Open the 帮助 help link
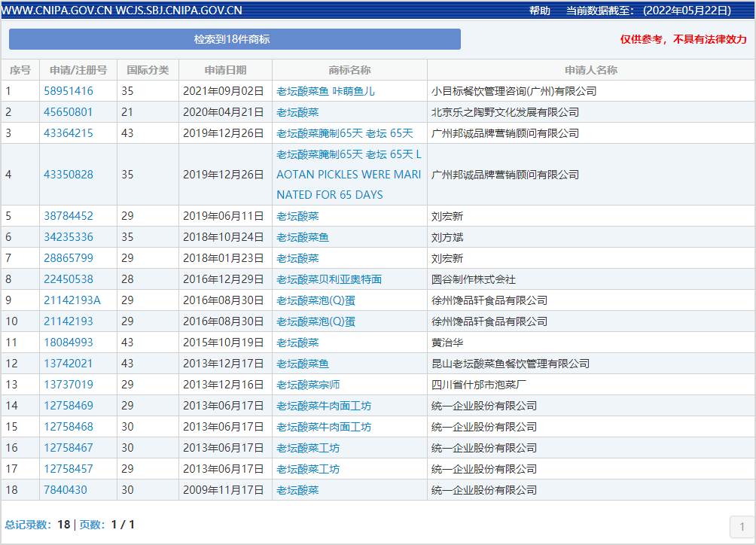Viewport: 756px width, 545px height. click(540, 11)
